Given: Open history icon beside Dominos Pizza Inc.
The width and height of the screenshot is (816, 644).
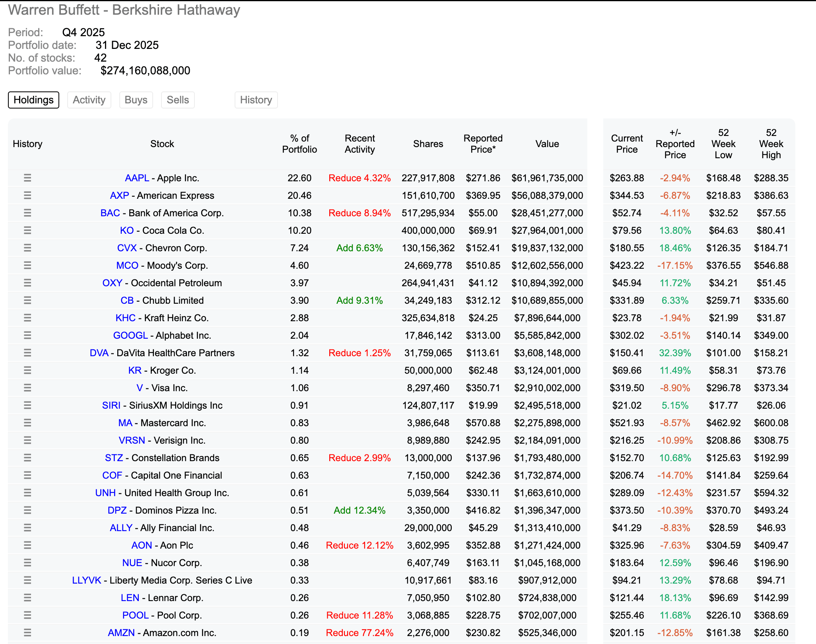Looking at the screenshot, I should click(x=27, y=510).
